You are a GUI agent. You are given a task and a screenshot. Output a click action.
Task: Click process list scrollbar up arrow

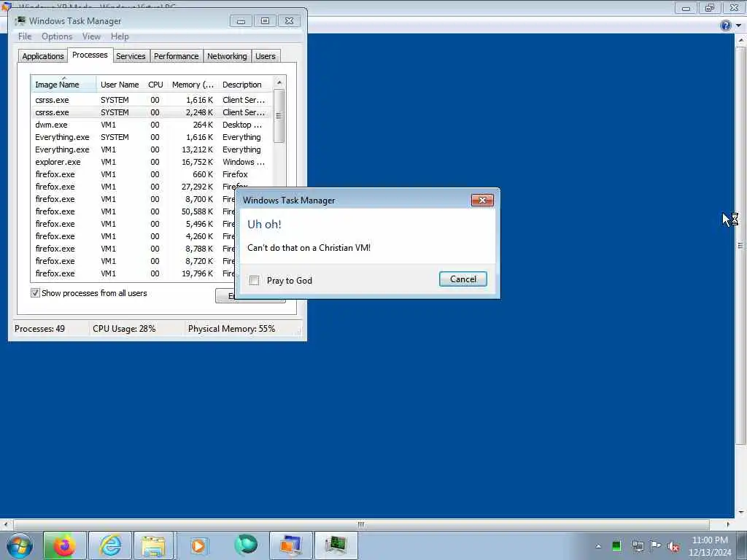[279, 83]
